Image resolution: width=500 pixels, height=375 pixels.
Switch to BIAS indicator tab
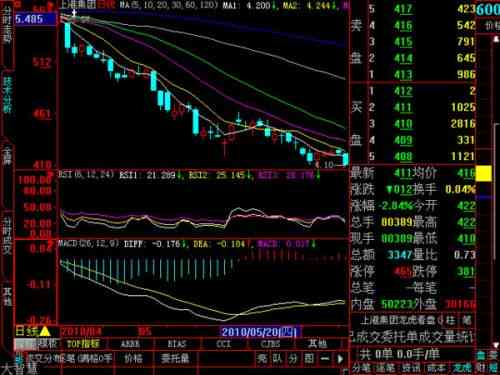point(177,344)
